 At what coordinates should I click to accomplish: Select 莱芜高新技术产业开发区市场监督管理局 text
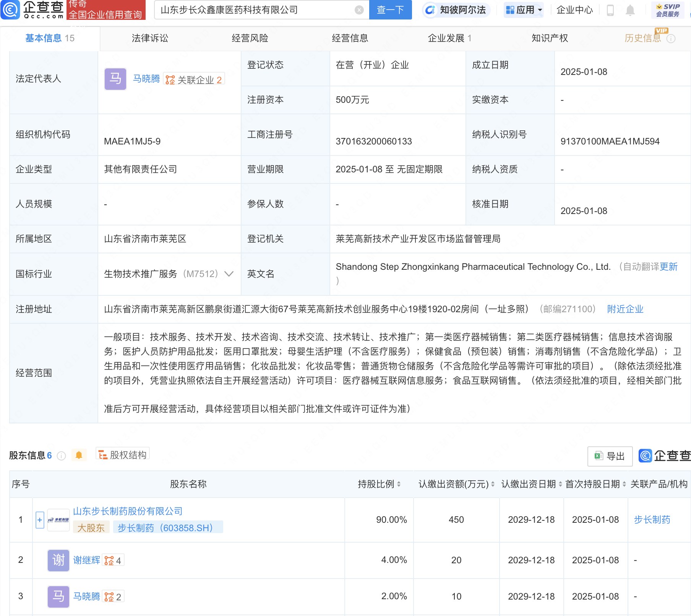418,239
